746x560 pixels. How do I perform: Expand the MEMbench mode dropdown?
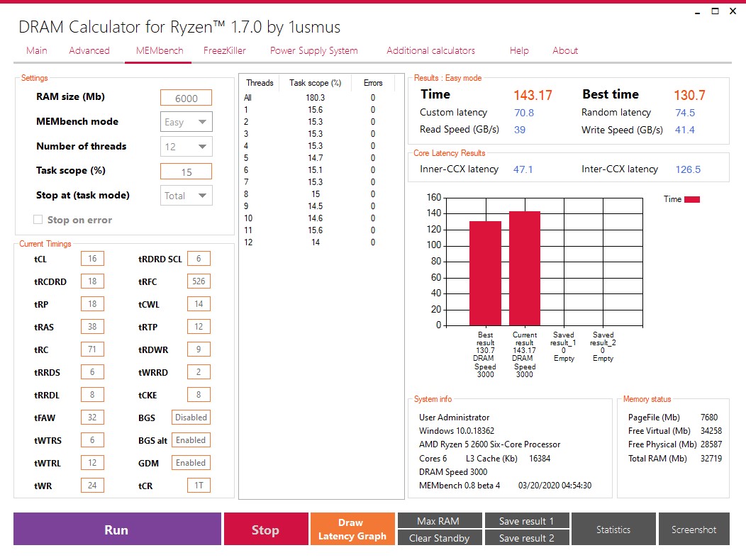[x=186, y=122]
